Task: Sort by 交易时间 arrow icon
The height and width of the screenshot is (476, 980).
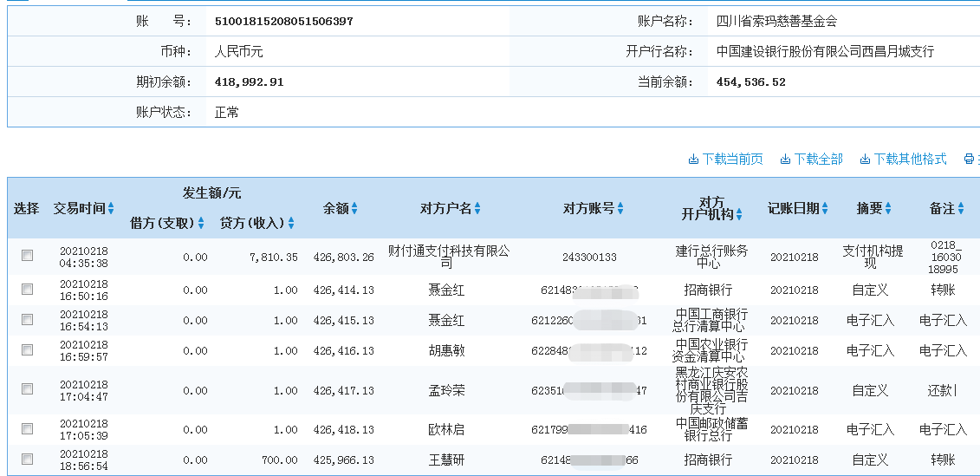Action: click(111, 208)
